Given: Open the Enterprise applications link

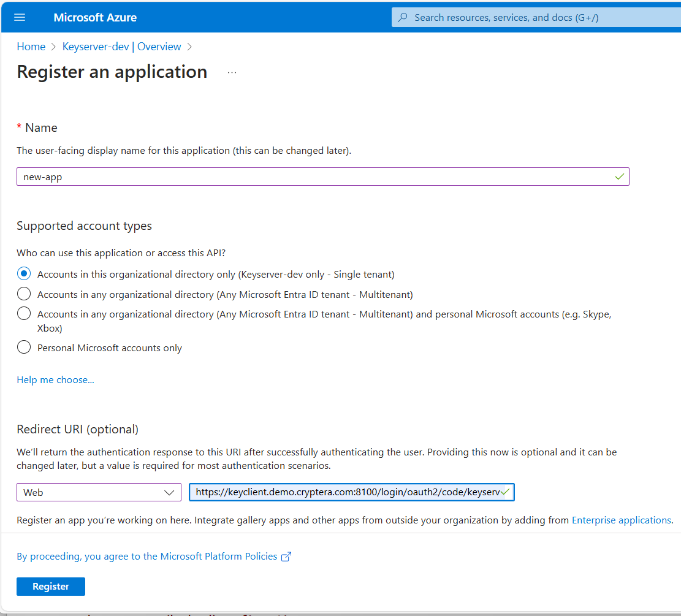Looking at the screenshot, I should [x=621, y=520].
